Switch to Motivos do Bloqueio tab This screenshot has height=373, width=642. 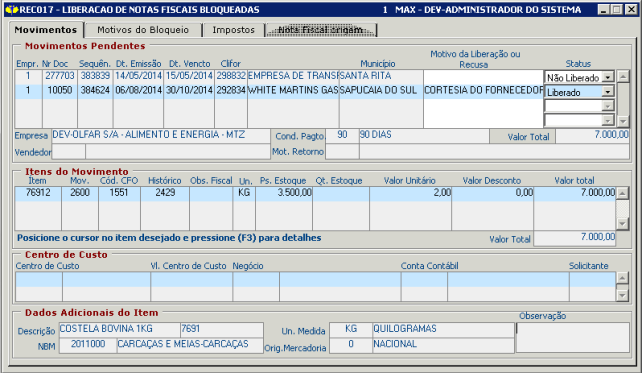click(143, 30)
